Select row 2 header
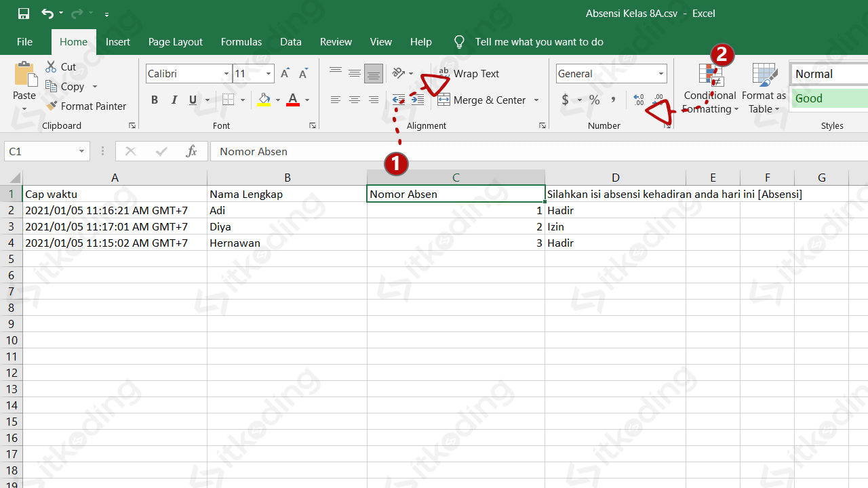The height and width of the screenshot is (488, 868). point(11,210)
